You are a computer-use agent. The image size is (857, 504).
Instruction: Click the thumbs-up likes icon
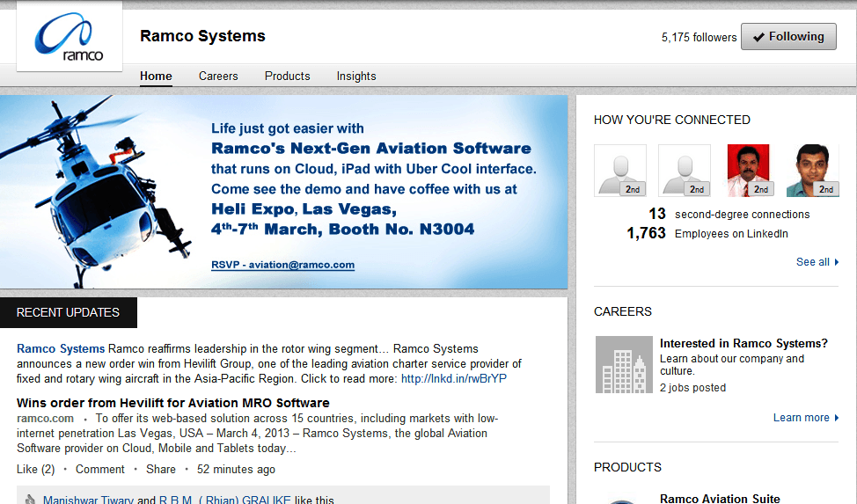tap(31, 499)
